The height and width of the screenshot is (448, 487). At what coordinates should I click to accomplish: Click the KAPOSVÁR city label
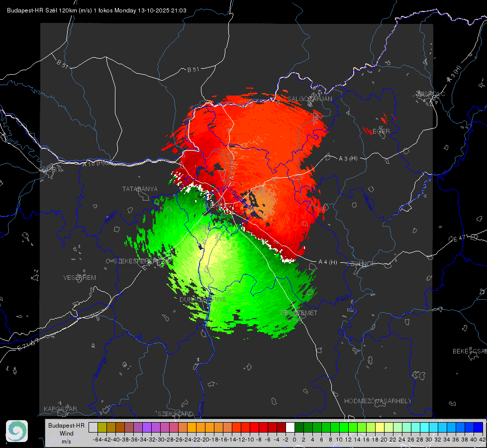pos(60,409)
